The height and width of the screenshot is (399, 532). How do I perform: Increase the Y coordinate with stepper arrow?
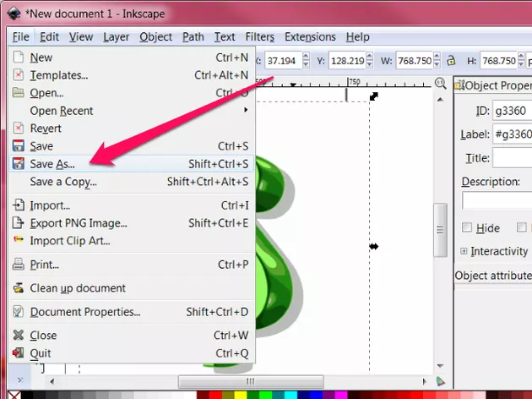(370, 57)
